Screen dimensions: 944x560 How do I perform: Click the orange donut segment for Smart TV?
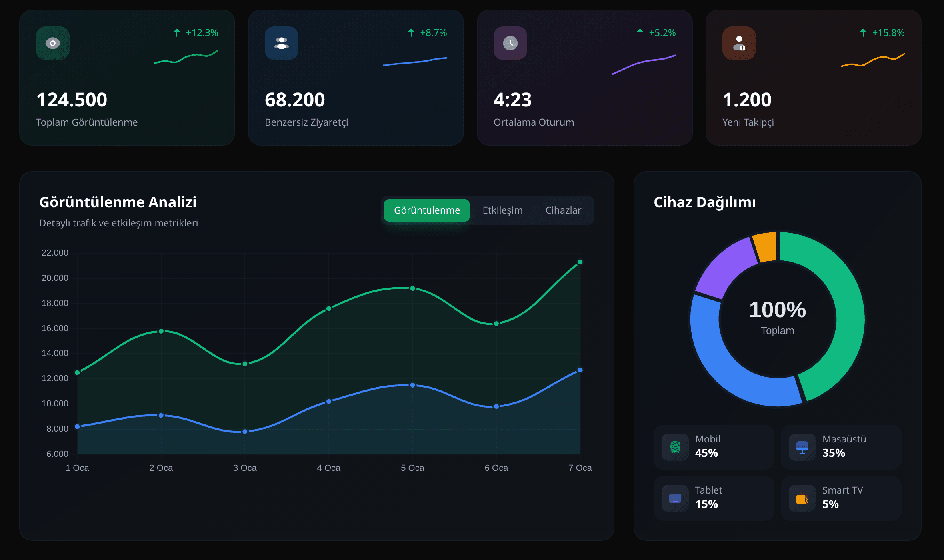pyautogui.click(x=766, y=247)
